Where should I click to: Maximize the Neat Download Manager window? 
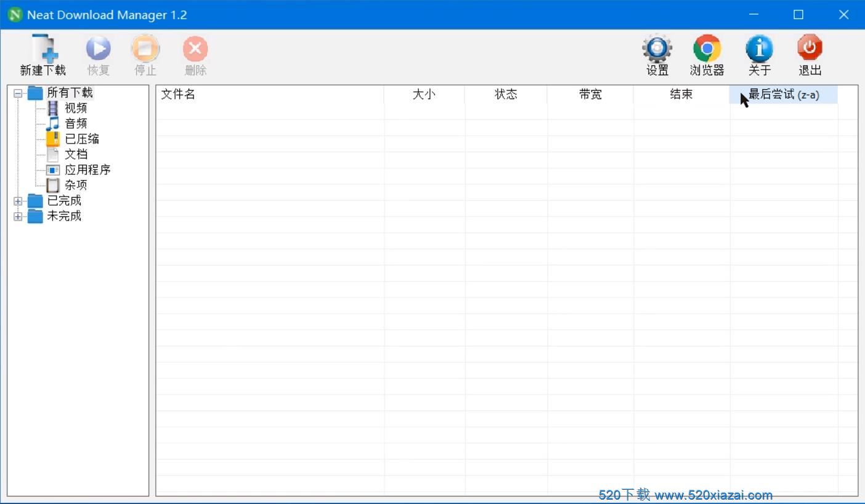pos(798,15)
